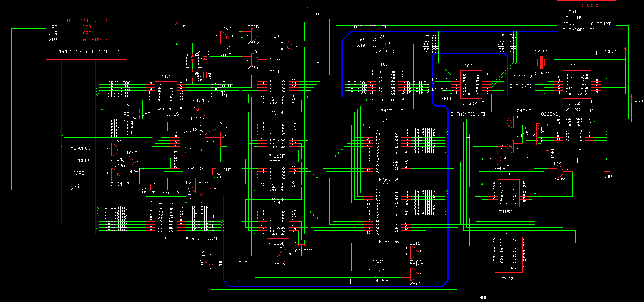644x302 pixels.
Task: Select resistor R2 1K
Action: (124, 109)
